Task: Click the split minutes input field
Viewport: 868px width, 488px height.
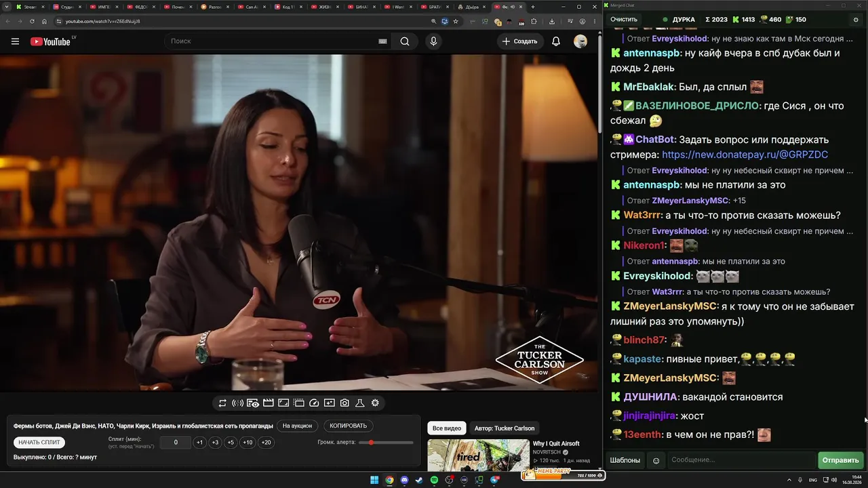Action: tap(176, 443)
